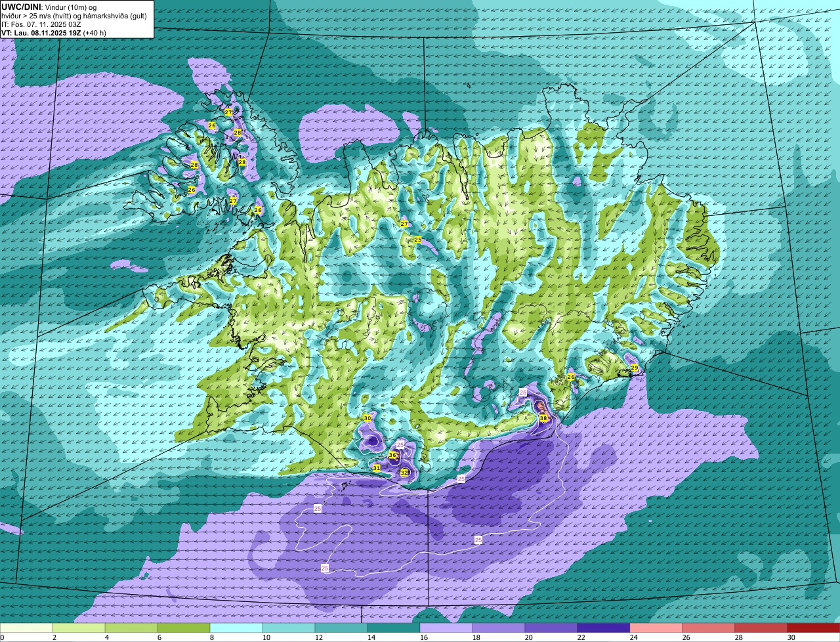Viewport: 840px width, 642px height.
Task: Select the legend scale value 8
Action: pyautogui.click(x=211, y=637)
